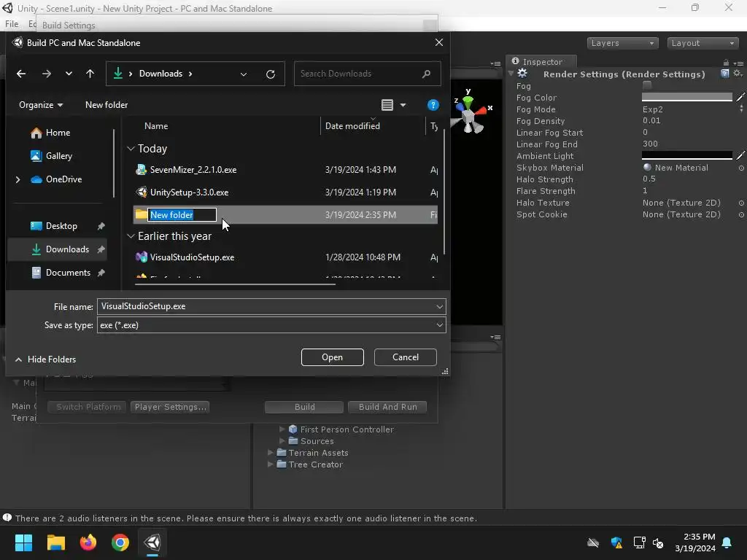The height and width of the screenshot is (560, 747).
Task: Create a New folder
Action: coord(107,105)
